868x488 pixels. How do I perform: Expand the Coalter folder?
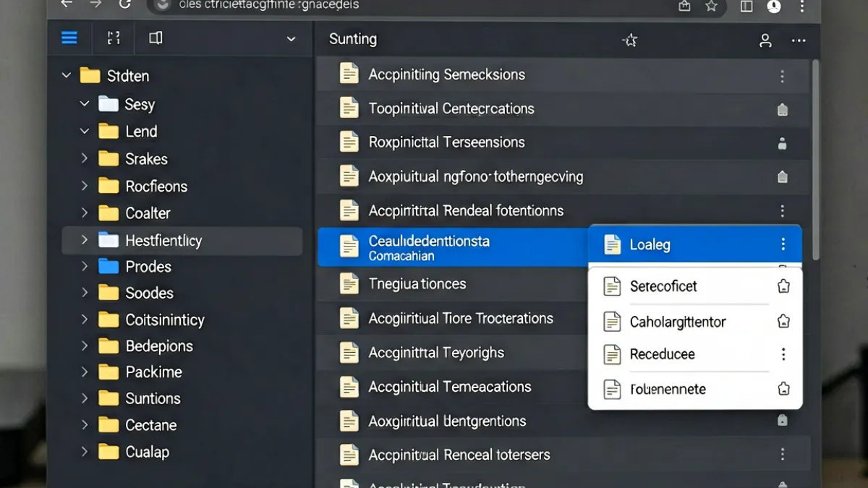click(x=84, y=213)
